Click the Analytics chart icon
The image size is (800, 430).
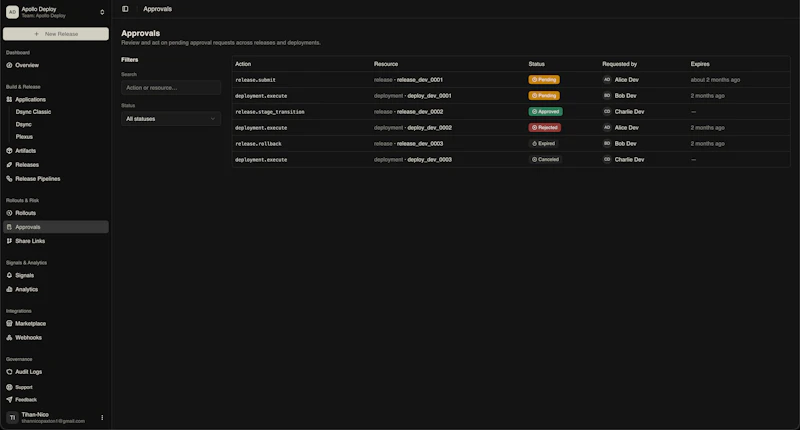(x=9, y=289)
